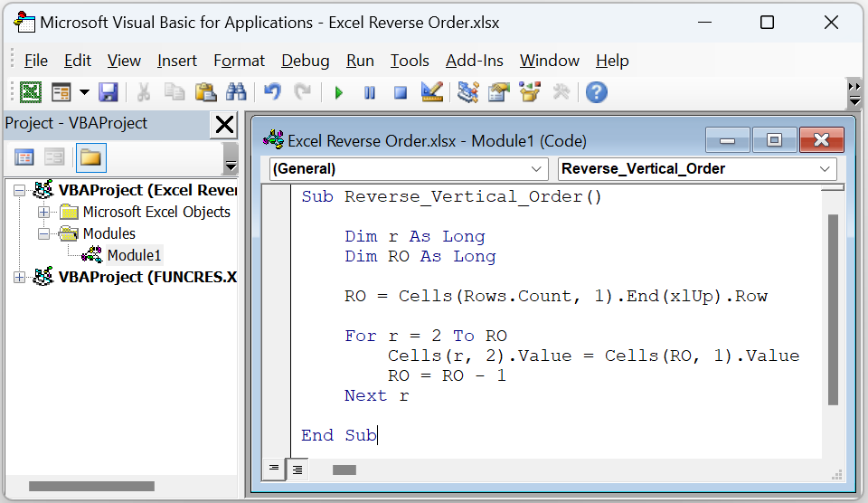Open the Format menu
This screenshot has width=868, height=503.
point(239,61)
